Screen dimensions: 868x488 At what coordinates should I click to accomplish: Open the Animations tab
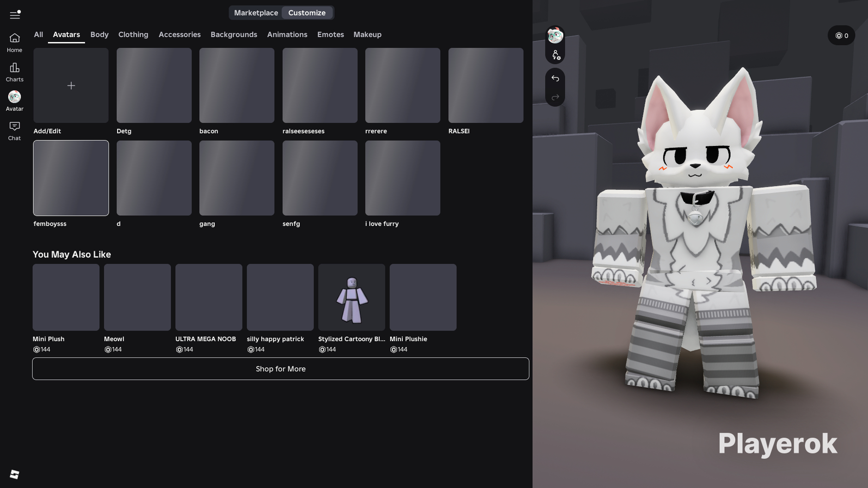(x=287, y=35)
